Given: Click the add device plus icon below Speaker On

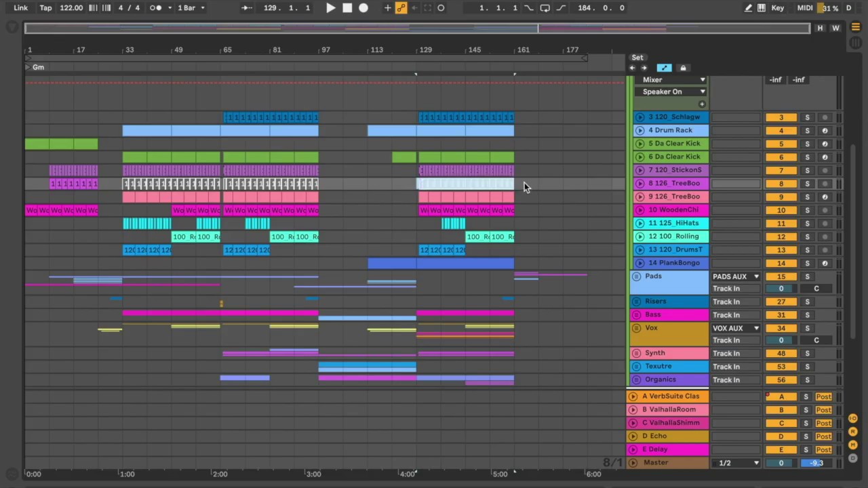Looking at the screenshot, I should tap(702, 104).
